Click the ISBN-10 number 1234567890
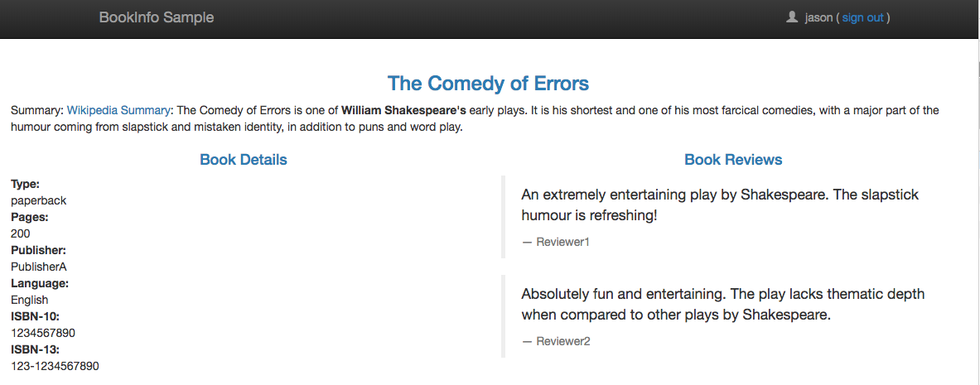 click(43, 333)
